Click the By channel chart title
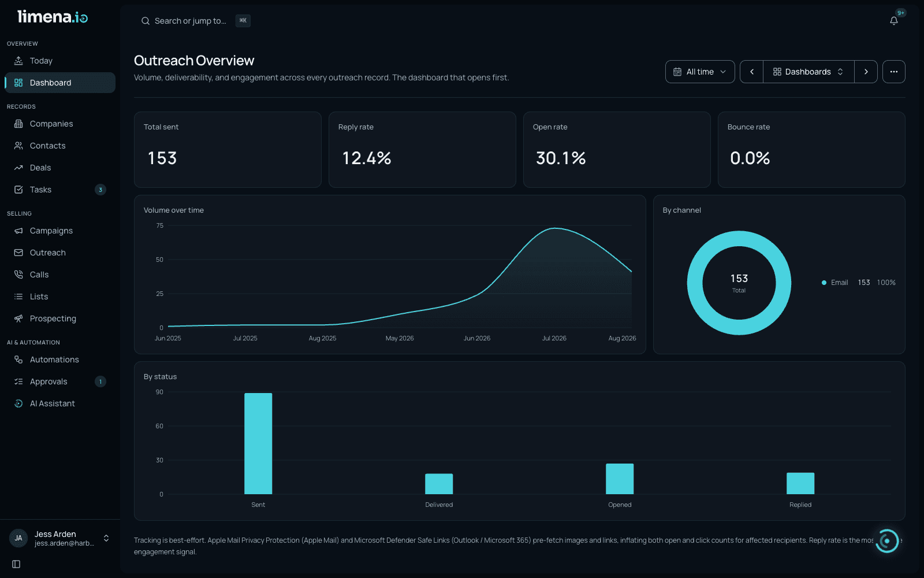Viewport: 924px width, 578px height. point(682,210)
